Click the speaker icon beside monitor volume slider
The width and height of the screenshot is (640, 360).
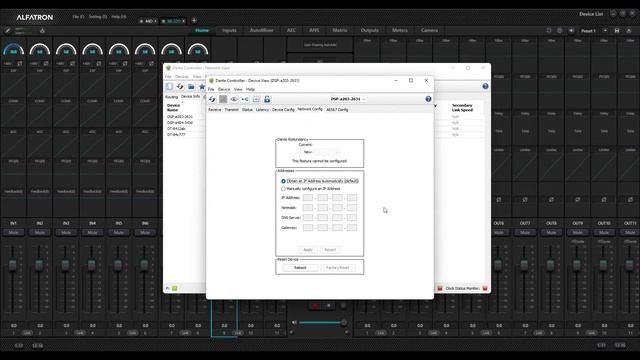294,322
